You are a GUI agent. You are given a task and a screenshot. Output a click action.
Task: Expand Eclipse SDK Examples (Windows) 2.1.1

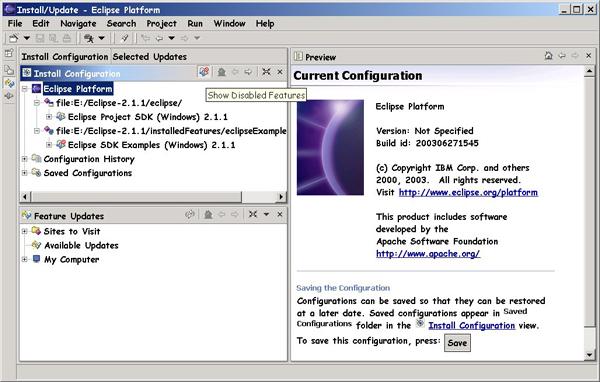pyautogui.click(x=49, y=145)
